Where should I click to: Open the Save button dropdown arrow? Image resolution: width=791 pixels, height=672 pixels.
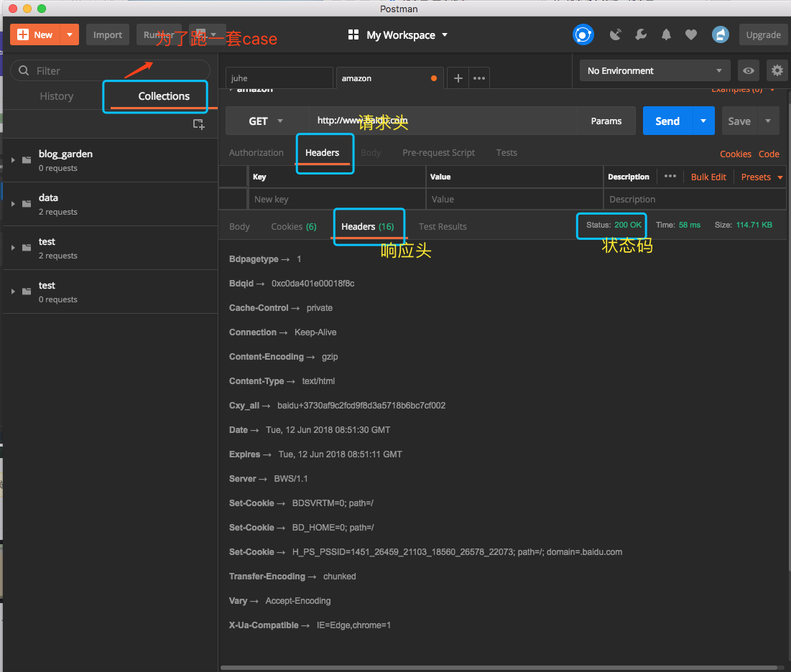[x=768, y=121]
